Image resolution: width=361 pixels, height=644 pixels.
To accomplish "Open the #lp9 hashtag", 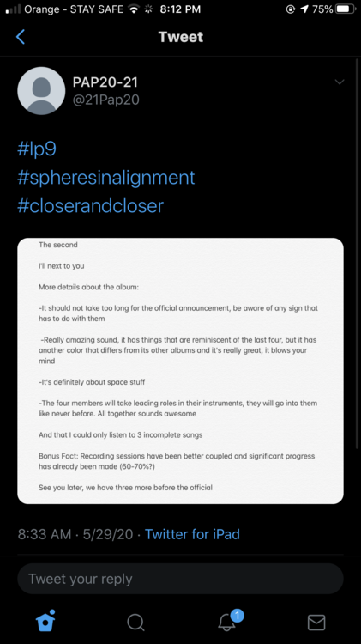I will [x=37, y=149].
